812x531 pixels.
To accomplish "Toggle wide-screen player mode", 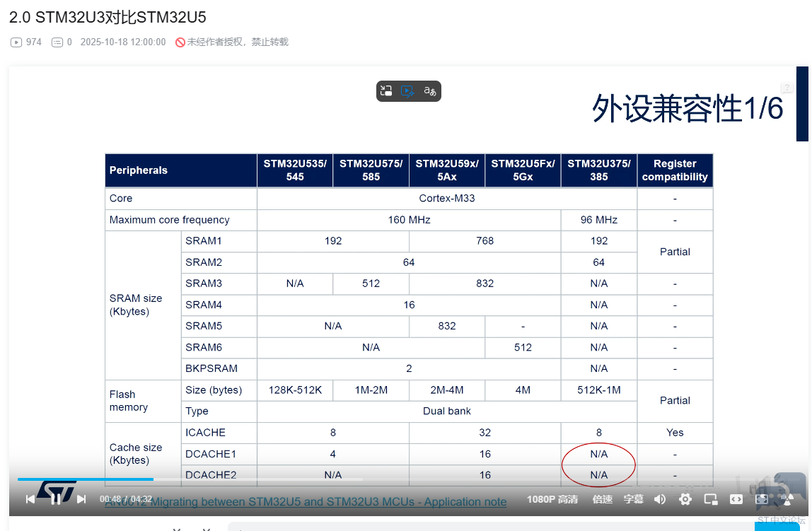I will [x=736, y=499].
